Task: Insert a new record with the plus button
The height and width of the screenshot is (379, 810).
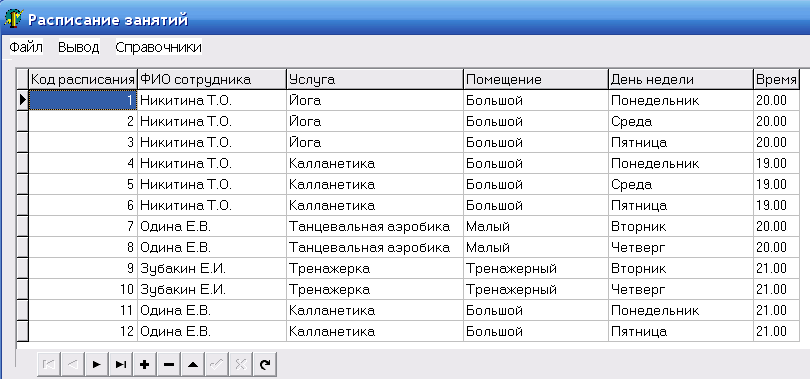Action: [145, 365]
